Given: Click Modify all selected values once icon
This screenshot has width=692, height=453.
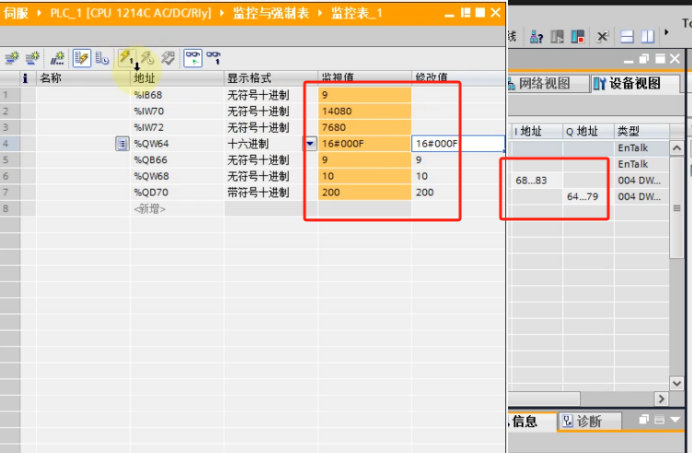Looking at the screenshot, I should point(127,58).
